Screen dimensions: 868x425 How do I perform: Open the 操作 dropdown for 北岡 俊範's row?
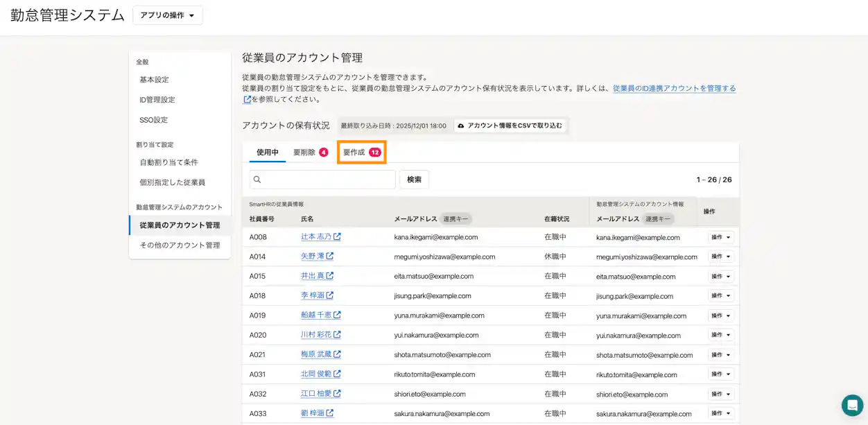[x=721, y=374]
